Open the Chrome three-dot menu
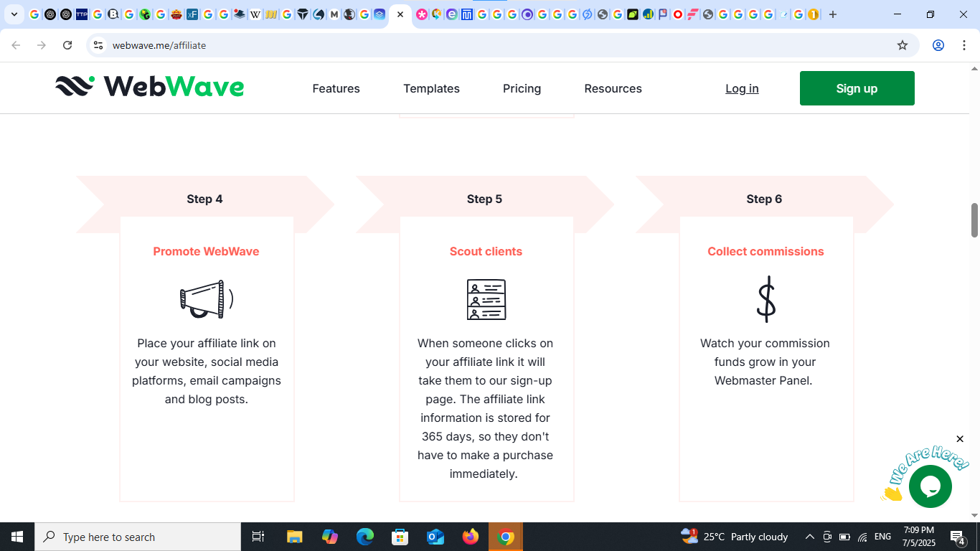Viewport: 980px width, 551px height. click(x=964, y=45)
